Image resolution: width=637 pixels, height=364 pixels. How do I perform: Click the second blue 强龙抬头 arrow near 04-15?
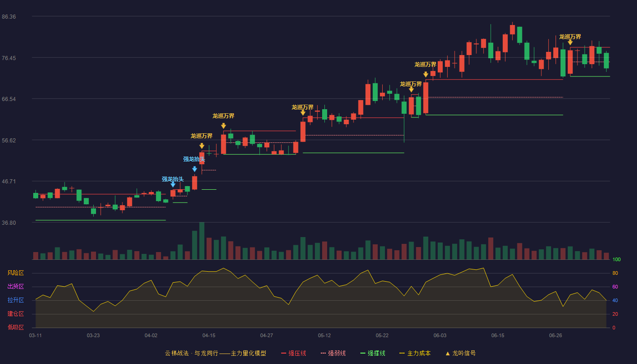[x=195, y=169]
